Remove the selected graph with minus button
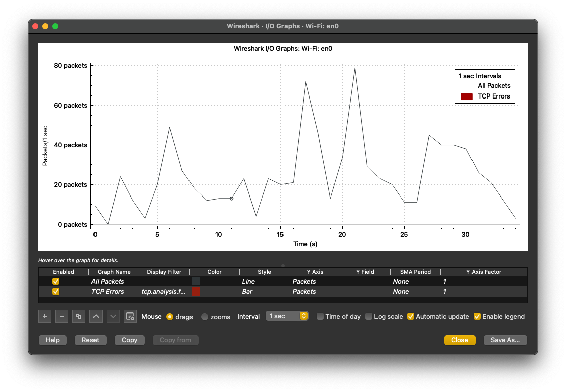 tap(62, 316)
